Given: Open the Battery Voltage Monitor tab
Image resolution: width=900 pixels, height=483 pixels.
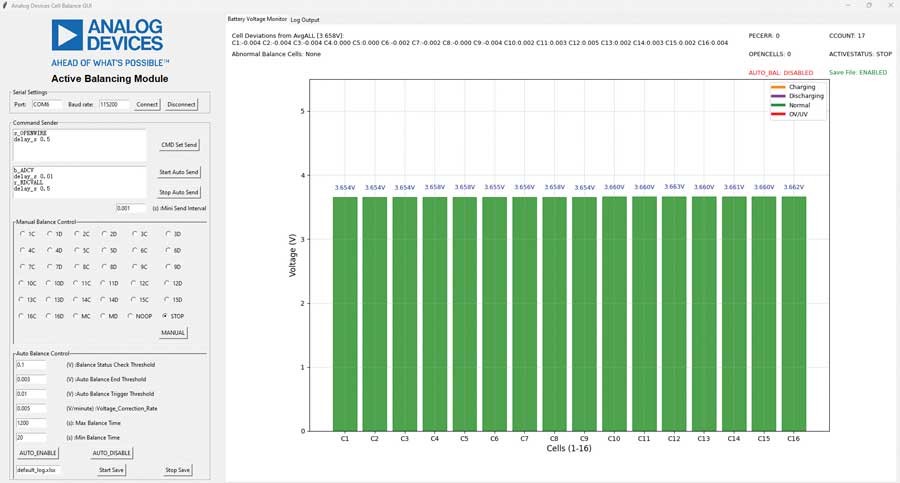Looking at the screenshot, I should (256, 19).
